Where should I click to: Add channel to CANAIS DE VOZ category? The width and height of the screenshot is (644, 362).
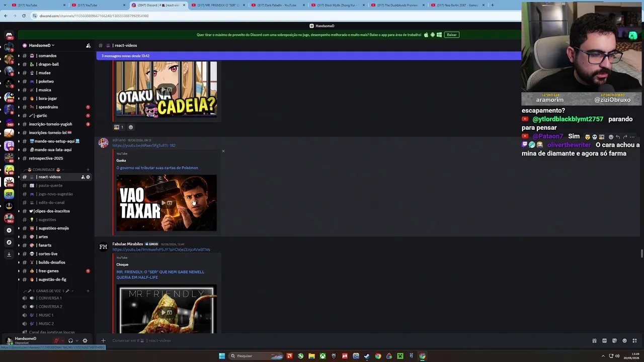[88, 291]
